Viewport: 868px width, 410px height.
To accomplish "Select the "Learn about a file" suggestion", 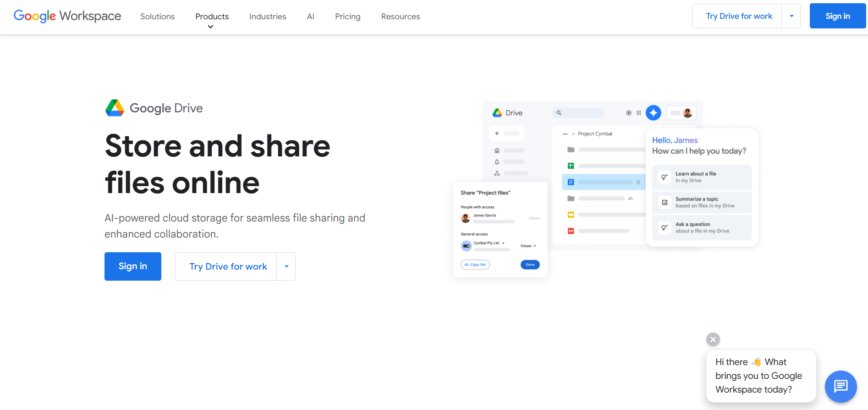I will point(702,177).
